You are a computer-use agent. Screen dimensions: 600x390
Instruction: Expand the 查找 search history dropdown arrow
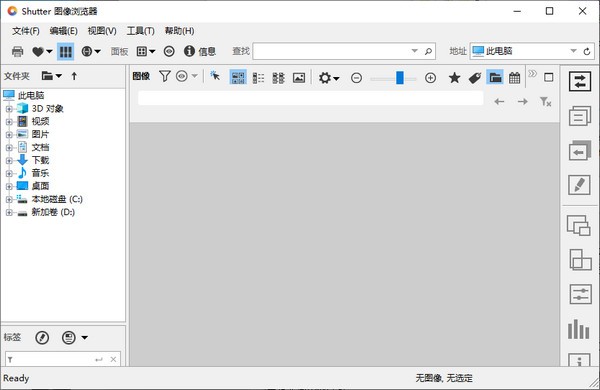[x=414, y=51]
